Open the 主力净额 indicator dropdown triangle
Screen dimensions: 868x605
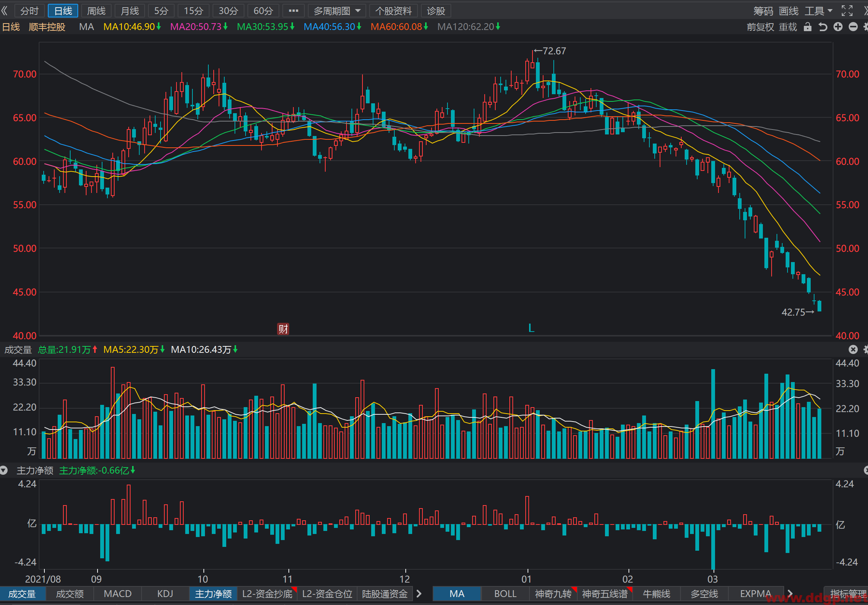(x=4, y=471)
